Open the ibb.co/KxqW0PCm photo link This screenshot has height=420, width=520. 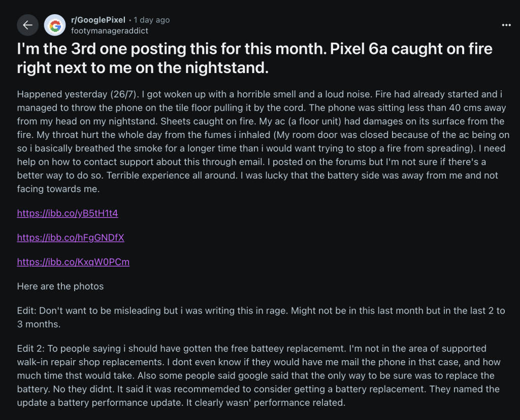click(73, 262)
